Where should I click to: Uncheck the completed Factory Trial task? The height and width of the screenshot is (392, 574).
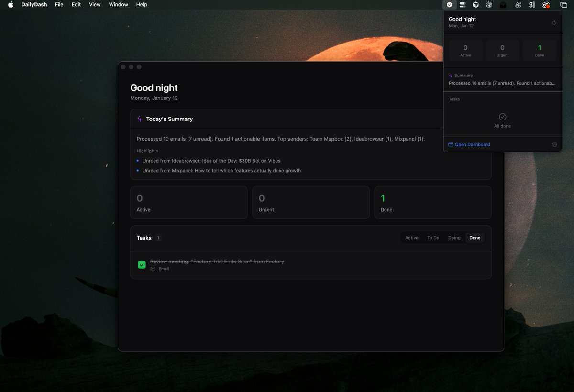pyautogui.click(x=142, y=264)
